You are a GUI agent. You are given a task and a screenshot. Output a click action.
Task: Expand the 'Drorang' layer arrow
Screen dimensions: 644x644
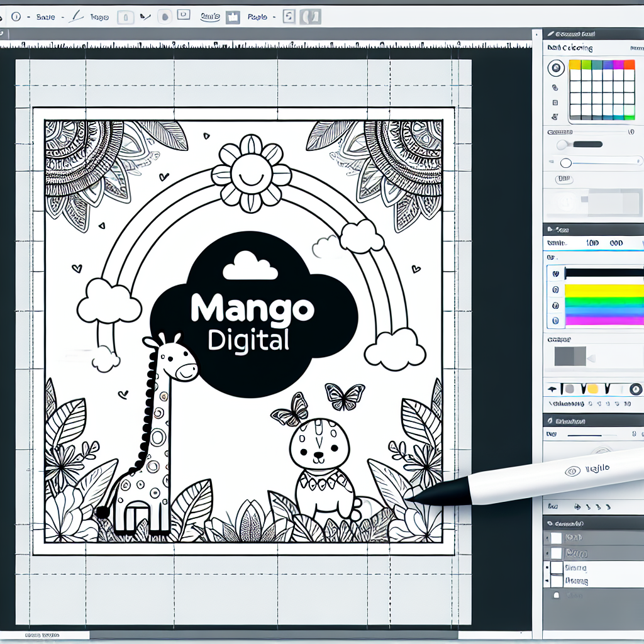coord(547,581)
